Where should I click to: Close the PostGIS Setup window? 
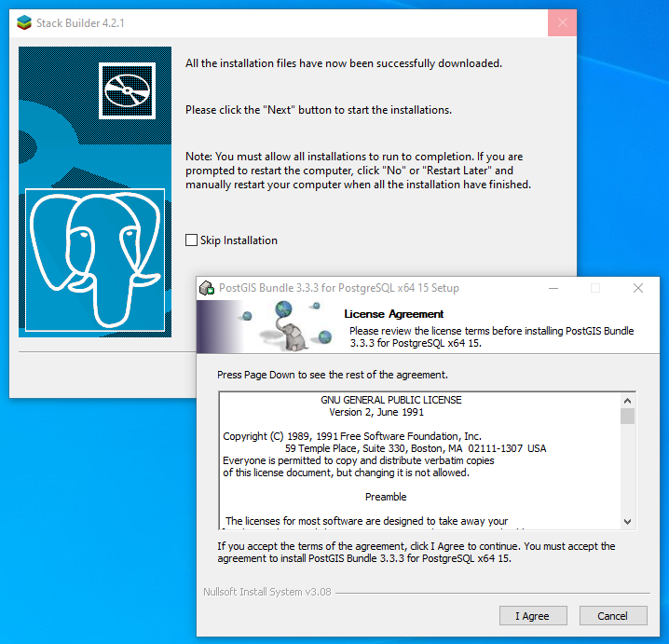point(638,289)
